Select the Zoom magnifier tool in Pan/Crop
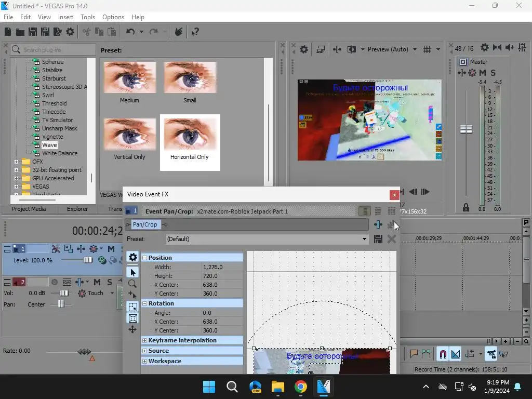532x399 pixels. [x=132, y=284]
